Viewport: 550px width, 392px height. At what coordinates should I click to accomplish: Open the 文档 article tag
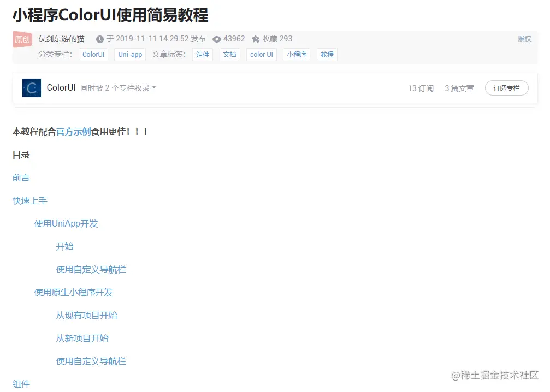[230, 55]
